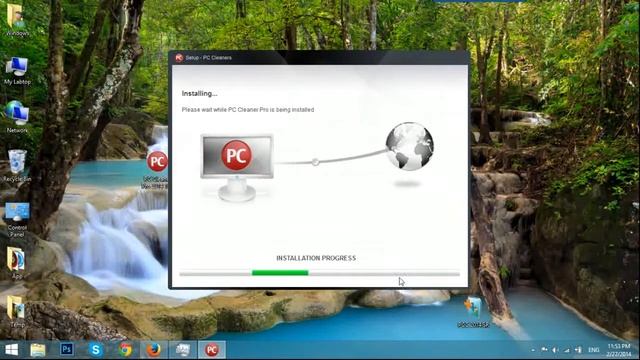Open the Temp folder desktop icon
Viewport: 640px width, 360px height.
[x=16, y=311]
